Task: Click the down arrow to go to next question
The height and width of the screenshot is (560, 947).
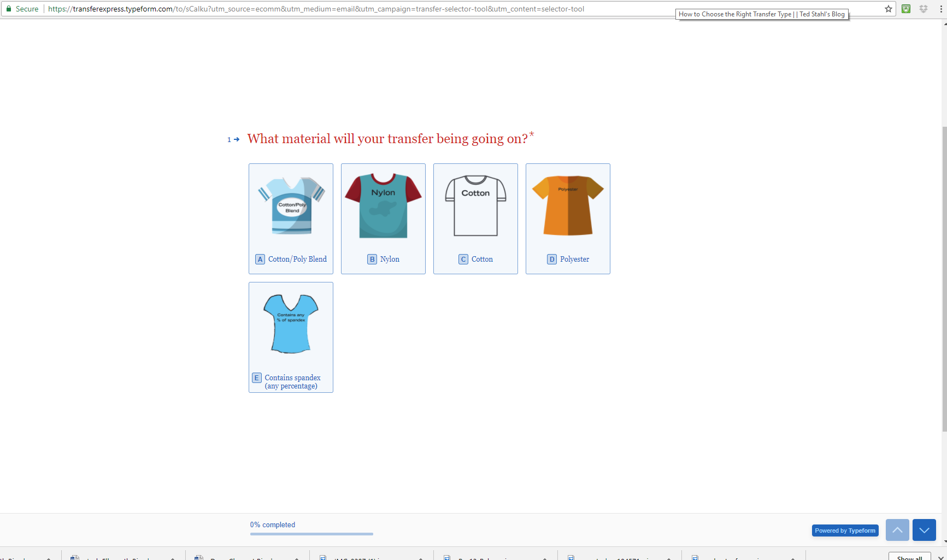Action: point(924,530)
